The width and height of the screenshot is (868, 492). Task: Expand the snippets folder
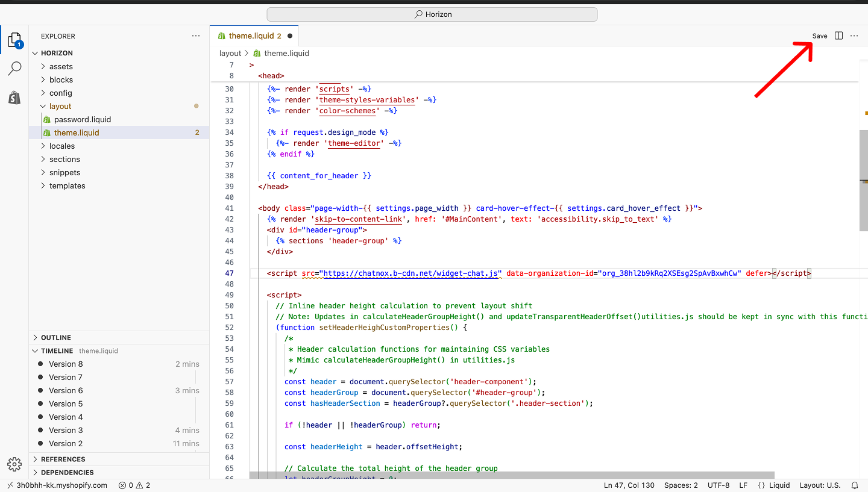[119, 173]
